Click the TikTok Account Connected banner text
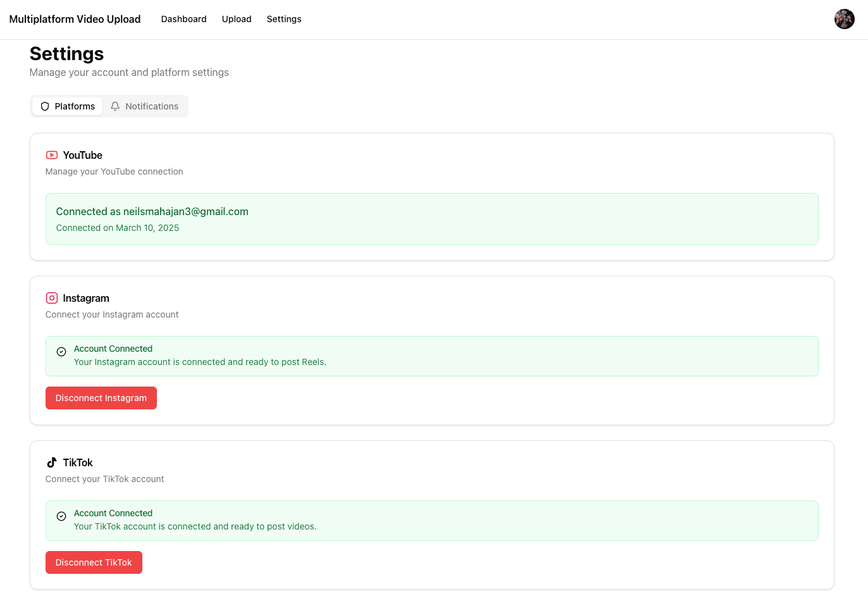The image size is (868, 601). click(113, 513)
